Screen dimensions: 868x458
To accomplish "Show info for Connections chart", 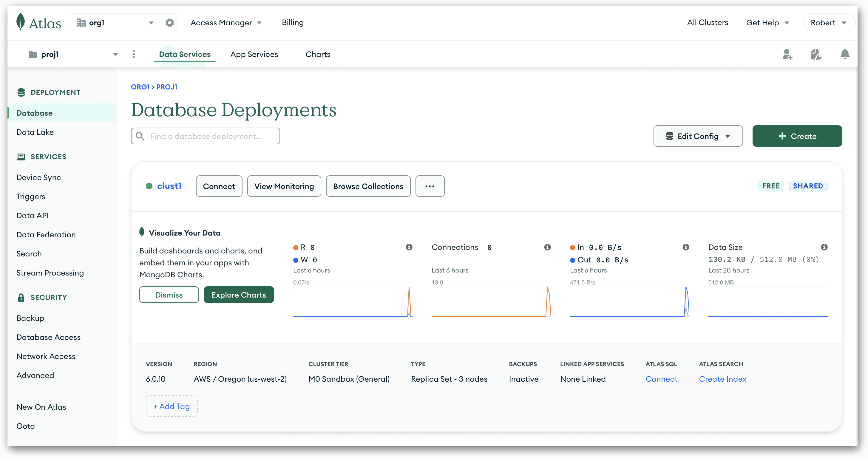I will point(548,247).
